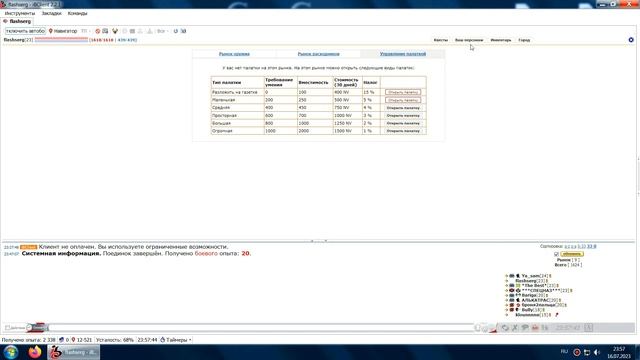Focus the chat message input field
Viewport: 640px width, 360px height.
(261, 327)
